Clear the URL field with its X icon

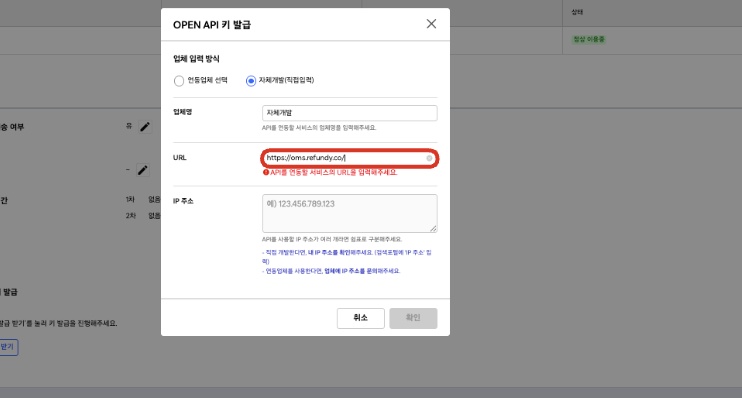(429, 159)
